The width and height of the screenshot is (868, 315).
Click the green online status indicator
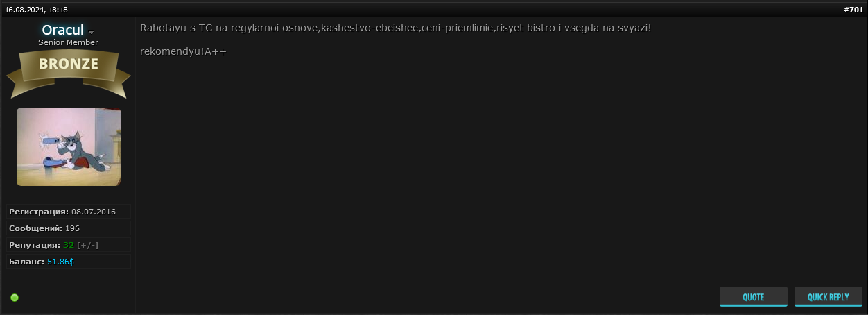(15, 298)
